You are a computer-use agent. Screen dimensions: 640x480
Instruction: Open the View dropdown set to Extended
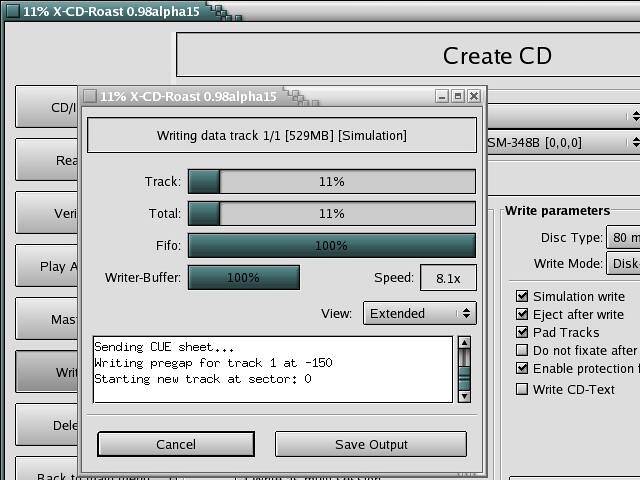point(420,313)
